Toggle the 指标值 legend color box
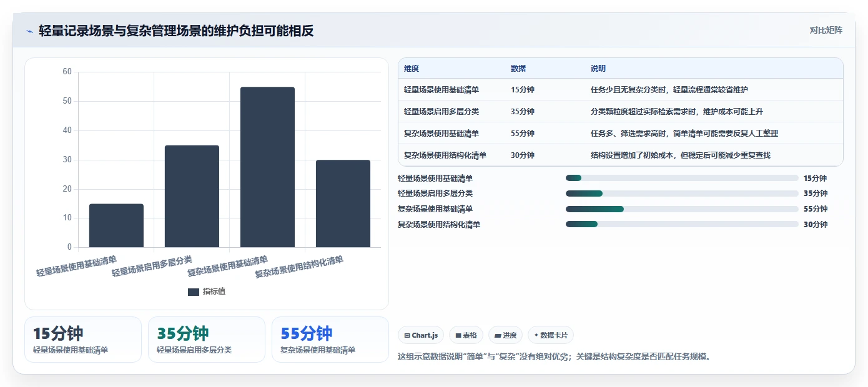The height and width of the screenshot is (387, 868). coord(194,291)
